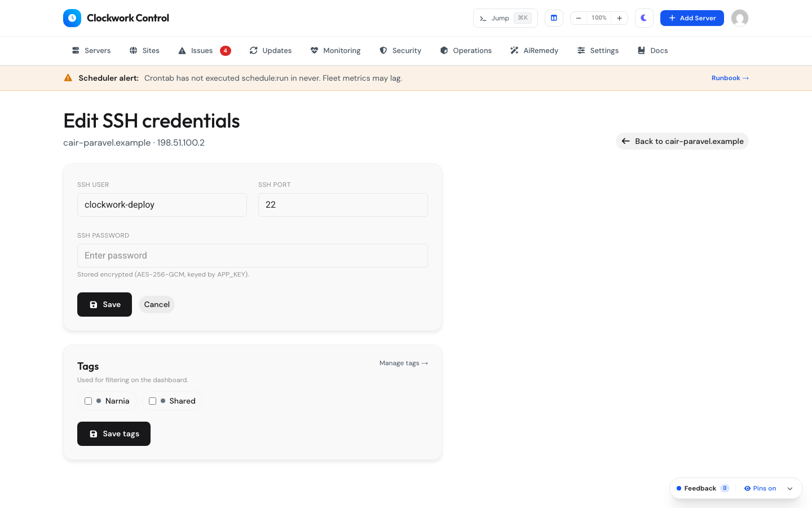The height and width of the screenshot is (508, 812).
Task: Click the cair-paravel.example · 198.51.100.2 subtitle
Action: (134, 143)
